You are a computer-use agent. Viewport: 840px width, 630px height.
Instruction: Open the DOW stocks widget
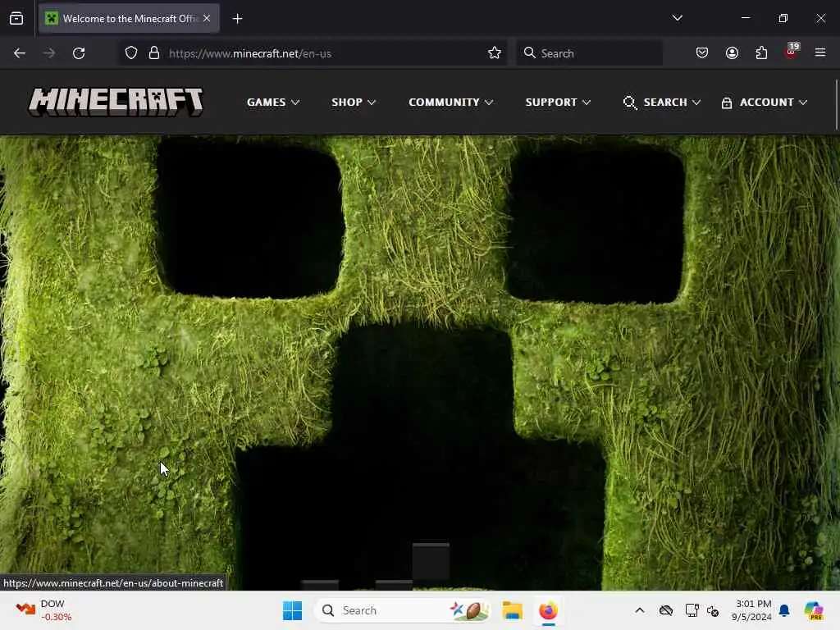click(44, 610)
